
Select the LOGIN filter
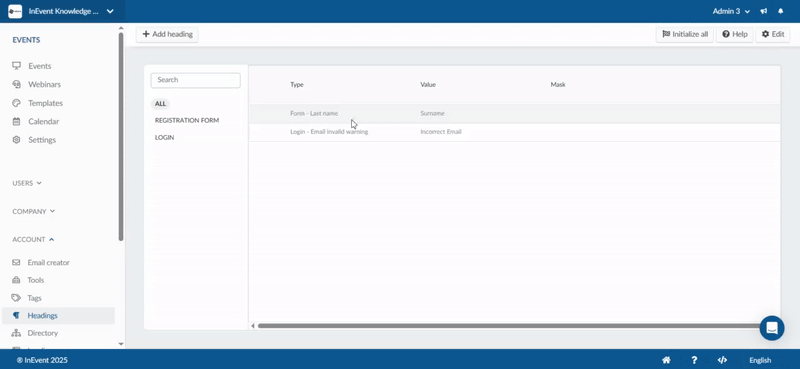pyautogui.click(x=164, y=138)
